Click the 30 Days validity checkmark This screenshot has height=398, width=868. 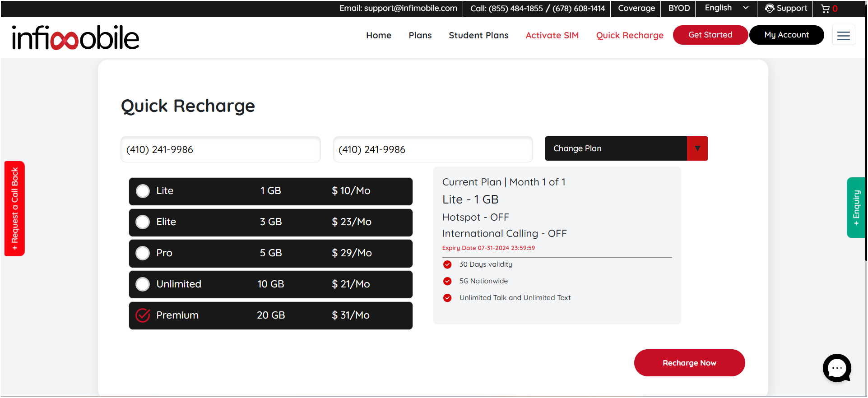click(447, 264)
